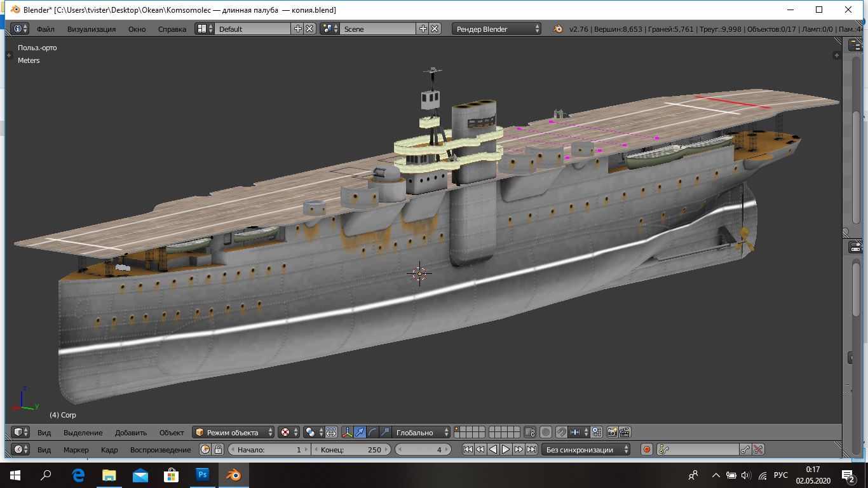Open the Добавить menu in 3D view
Screen dimensions: 868x488
click(130, 433)
